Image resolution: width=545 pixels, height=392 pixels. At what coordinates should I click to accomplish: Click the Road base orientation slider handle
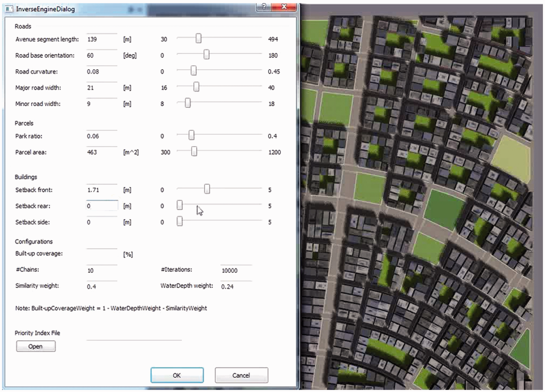[x=206, y=54]
